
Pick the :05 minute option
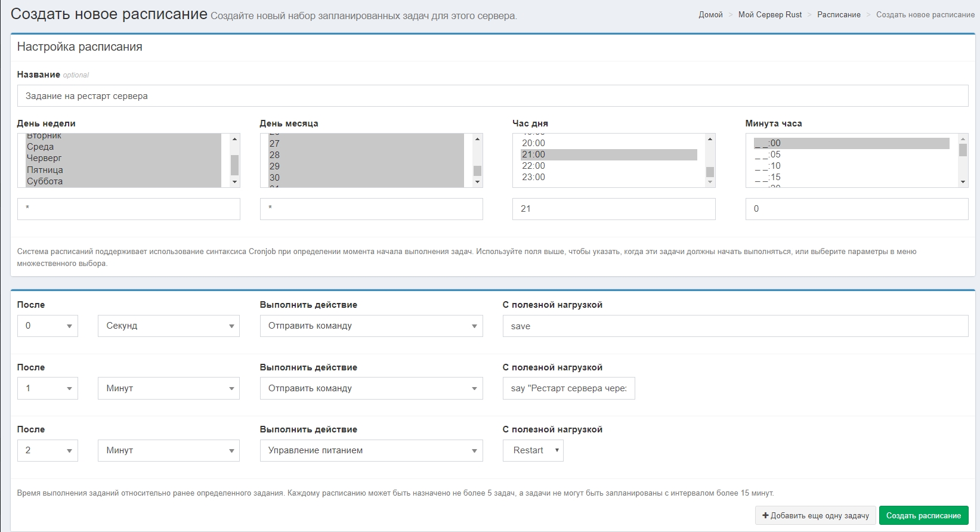(x=768, y=154)
